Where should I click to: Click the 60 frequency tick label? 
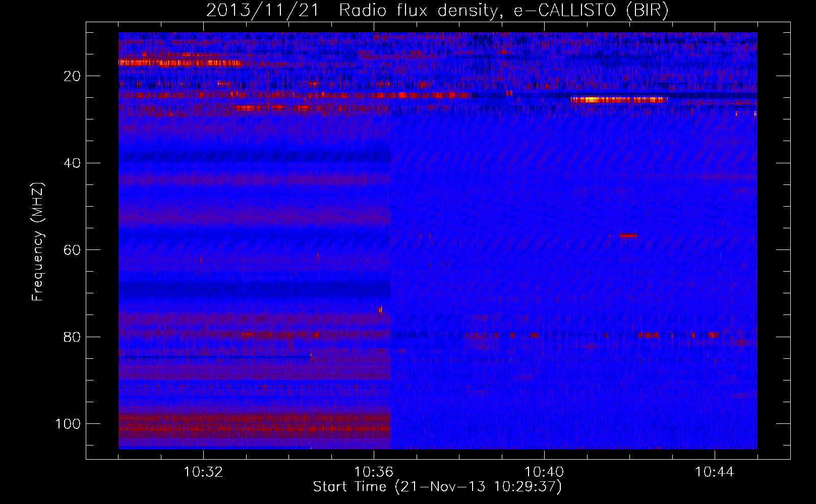point(72,250)
